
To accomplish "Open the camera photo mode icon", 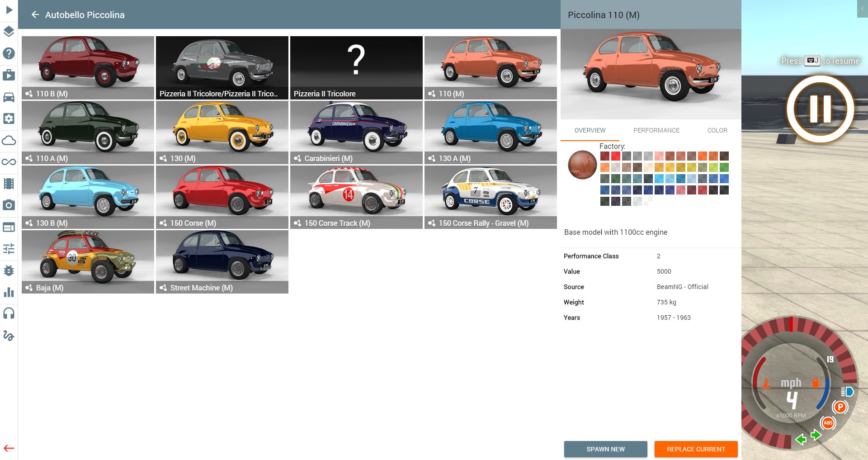I will coord(9,205).
